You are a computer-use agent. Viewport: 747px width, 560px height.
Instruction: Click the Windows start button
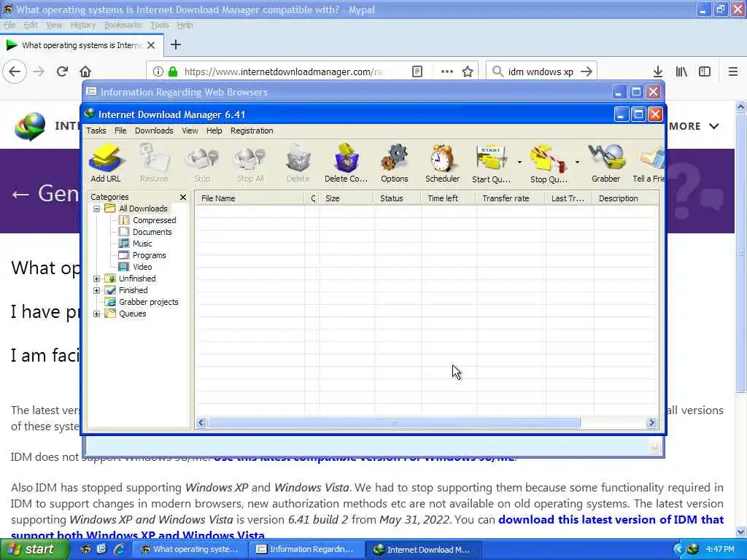34,550
